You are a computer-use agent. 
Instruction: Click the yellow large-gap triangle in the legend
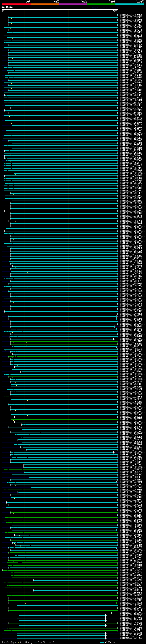(x=19, y=642)
